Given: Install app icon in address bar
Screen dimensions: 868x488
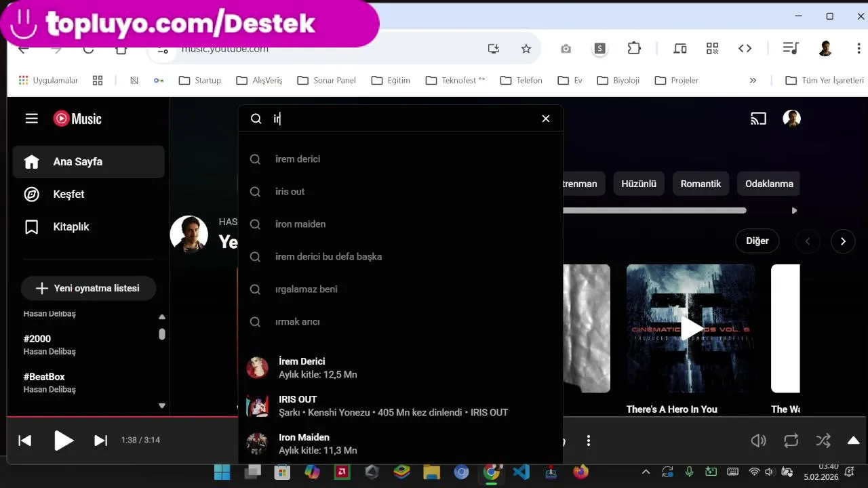Looking at the screenshot, I should tap(494, 49).
